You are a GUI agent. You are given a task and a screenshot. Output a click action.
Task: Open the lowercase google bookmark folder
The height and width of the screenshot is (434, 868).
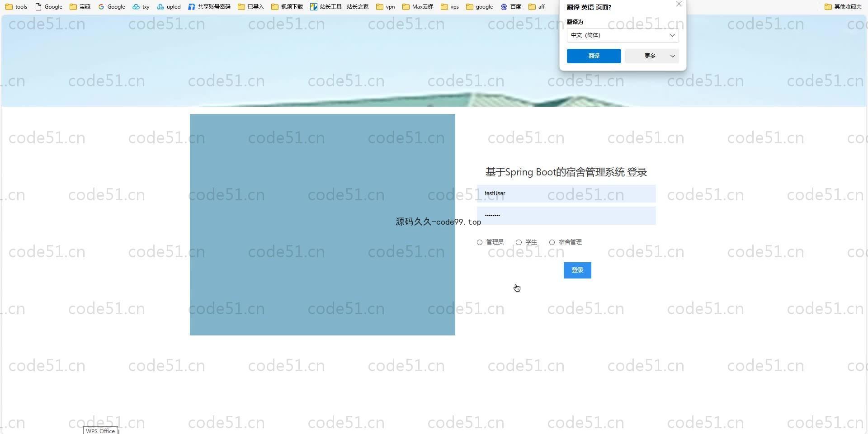coord(480,7)
